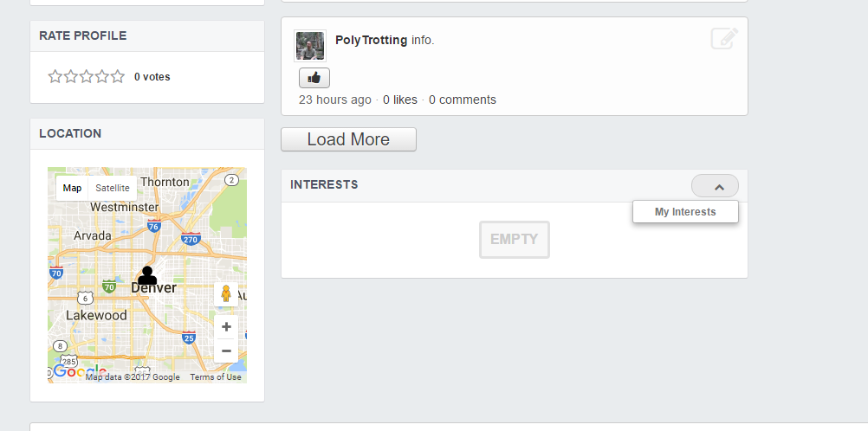
Task: Click the 0 likes link
Action: point(400,100)
